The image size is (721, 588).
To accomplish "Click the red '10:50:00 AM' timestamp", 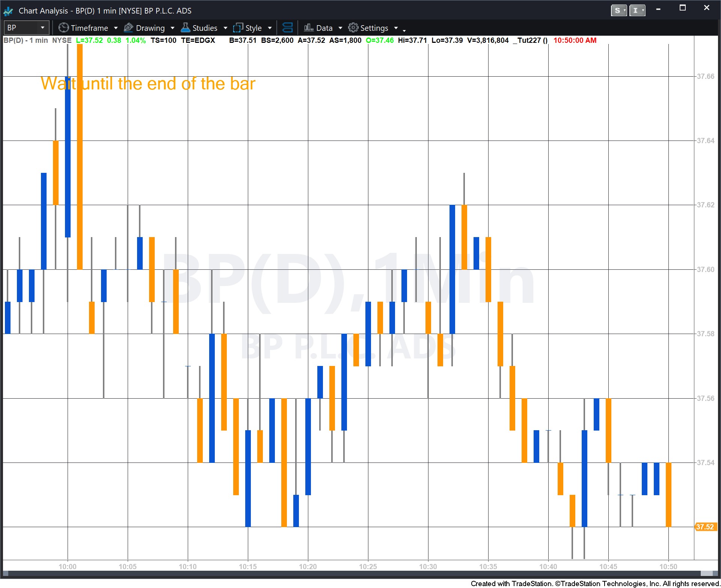I will point(575,41).
